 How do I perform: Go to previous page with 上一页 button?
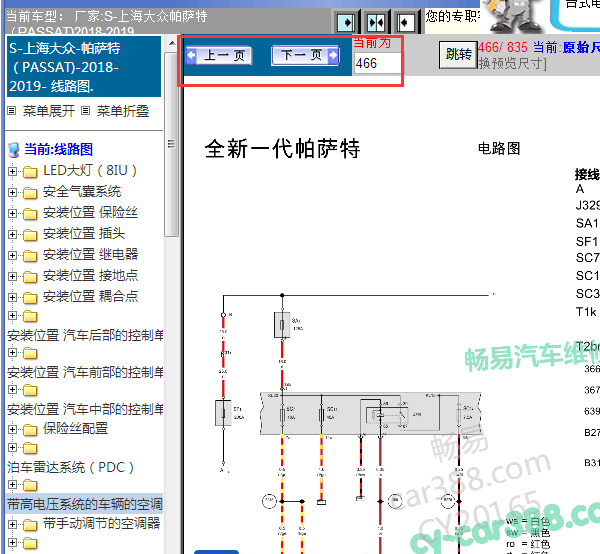(218, 55)
